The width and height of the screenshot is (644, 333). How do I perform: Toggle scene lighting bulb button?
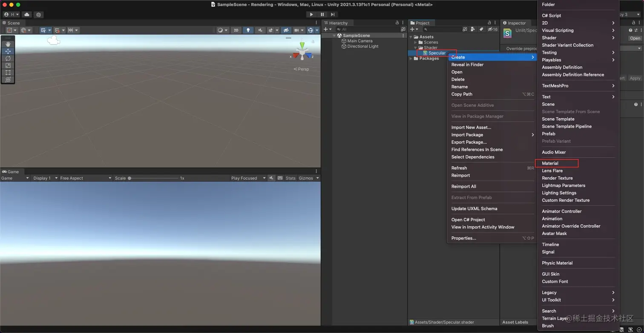pos(248,30)
